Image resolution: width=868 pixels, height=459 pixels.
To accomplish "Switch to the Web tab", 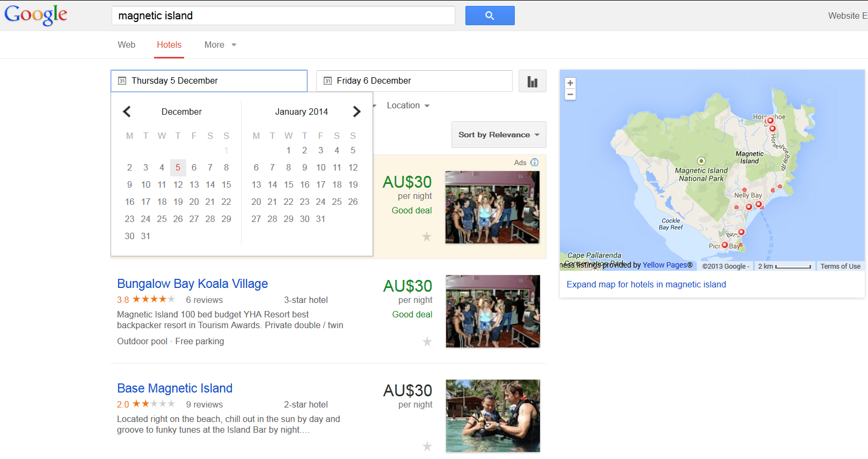I will 127,45.
